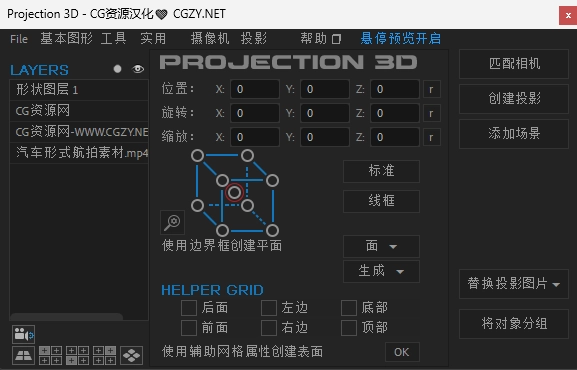Enable the 左边 helper grid checkbox
The image size is (577, 370).
pyautogui.click(x=269, y=308)
